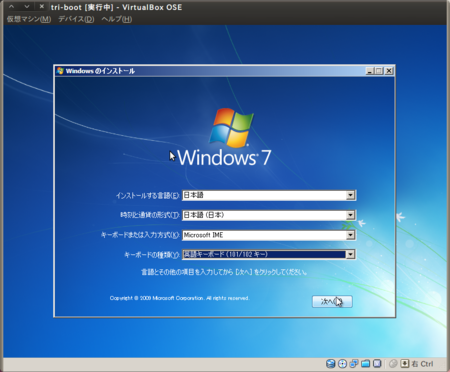450x372 pixels.
Task: Click the キーボードまたは入力方式(K) label
Action: [140, 235]
